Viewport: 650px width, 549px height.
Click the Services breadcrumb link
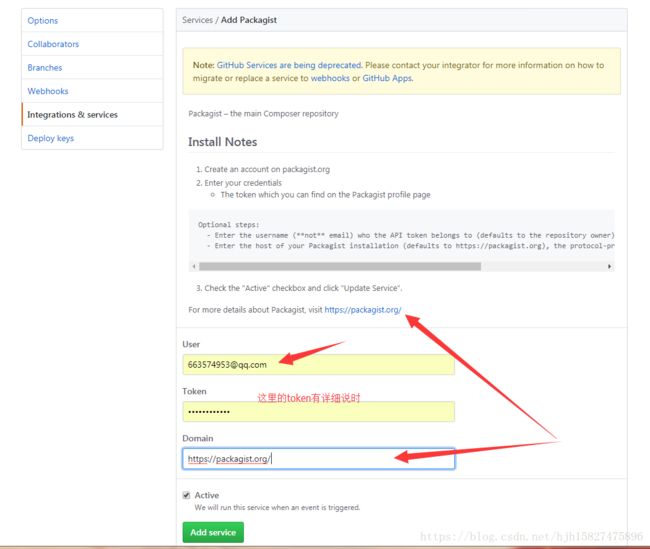click(x=197, y=20)
